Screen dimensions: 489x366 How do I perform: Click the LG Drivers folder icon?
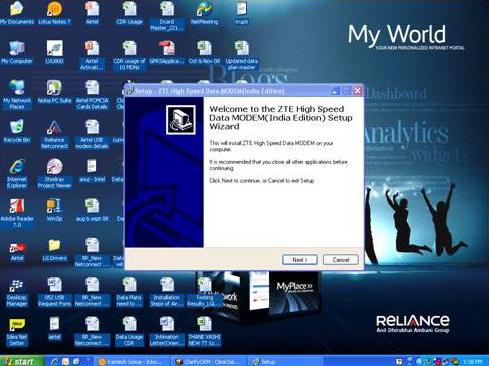coord(54,250)
